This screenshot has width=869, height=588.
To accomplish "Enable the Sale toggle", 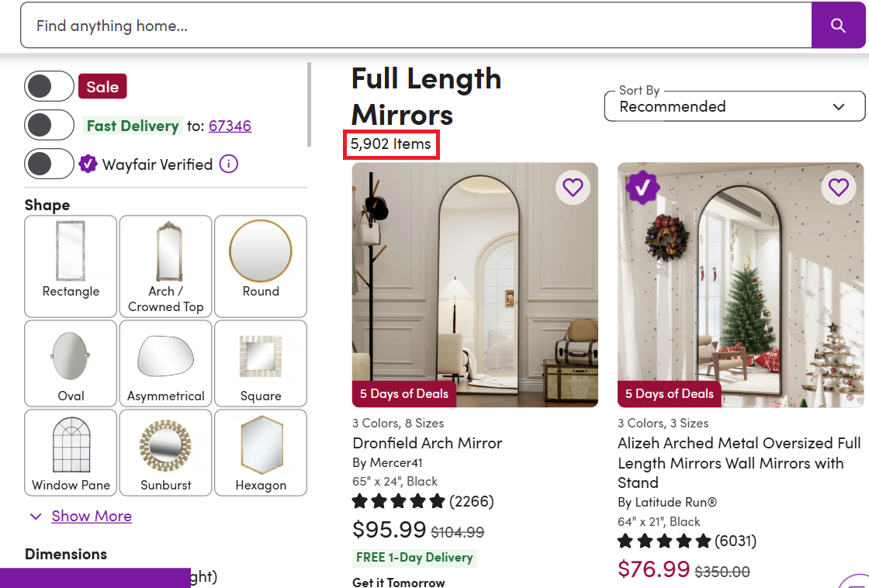I will [49, 86].
